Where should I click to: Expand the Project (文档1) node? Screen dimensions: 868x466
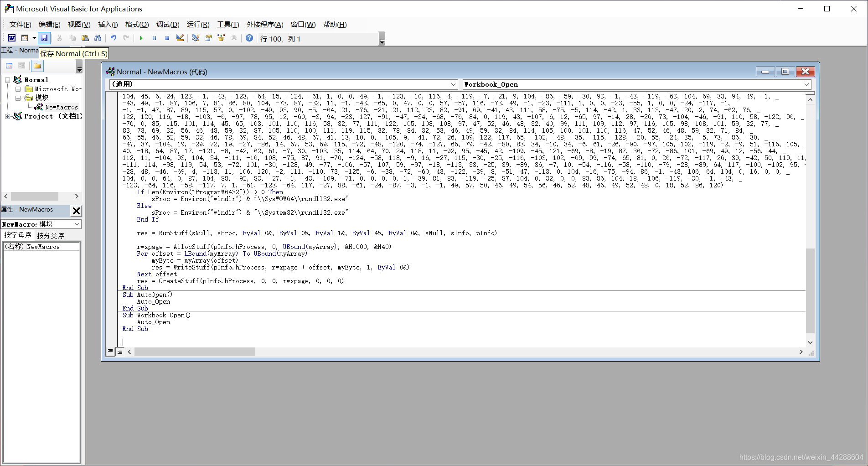click(7, 116)
